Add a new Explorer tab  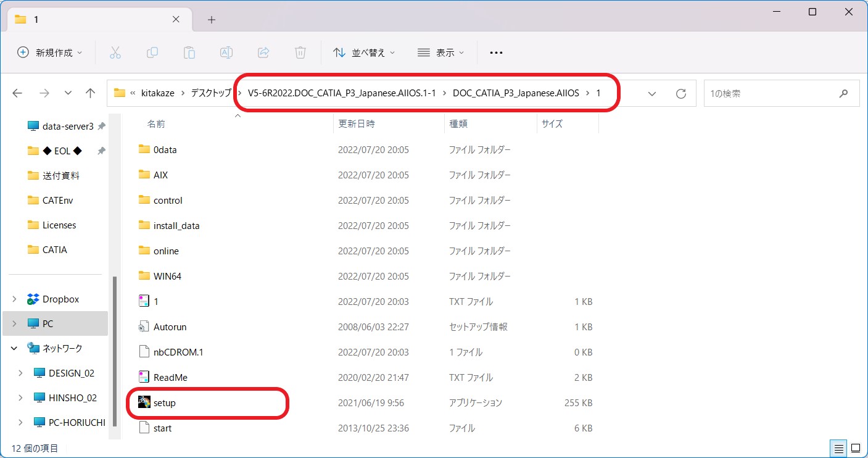tap(212, 20)
